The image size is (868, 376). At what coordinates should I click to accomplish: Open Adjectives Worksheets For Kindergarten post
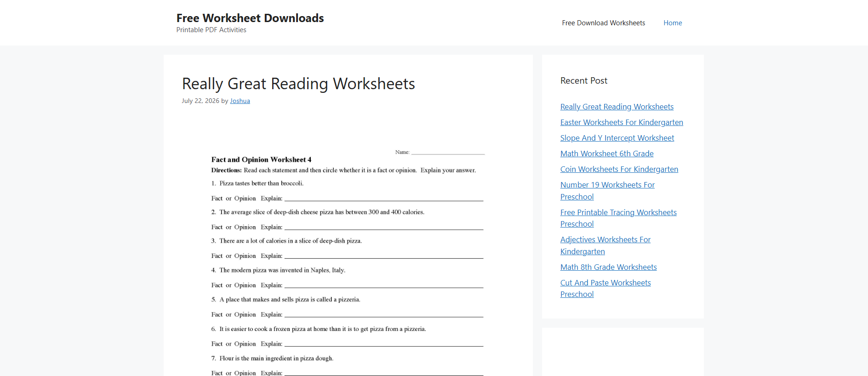click(x=605, y=245)
